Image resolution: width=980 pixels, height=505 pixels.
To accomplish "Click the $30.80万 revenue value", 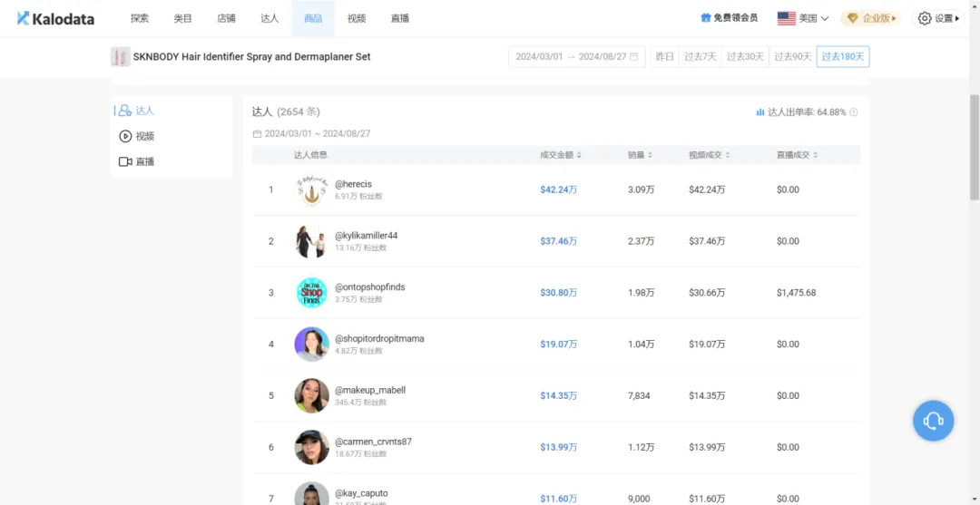I will coord(559,293).
